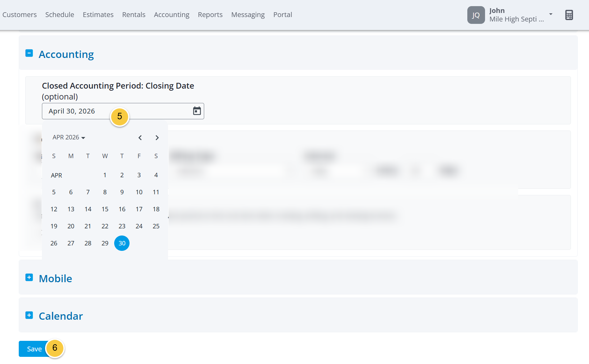This screenshot has width=589, height=364.
Task: Open the Reports menu
Action: 210,15
